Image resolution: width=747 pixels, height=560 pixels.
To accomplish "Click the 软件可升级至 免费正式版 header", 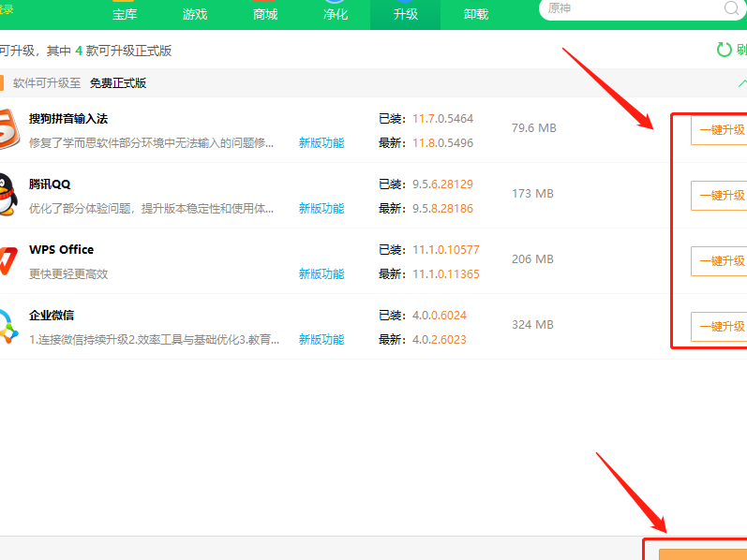I will tap(80, 83).
